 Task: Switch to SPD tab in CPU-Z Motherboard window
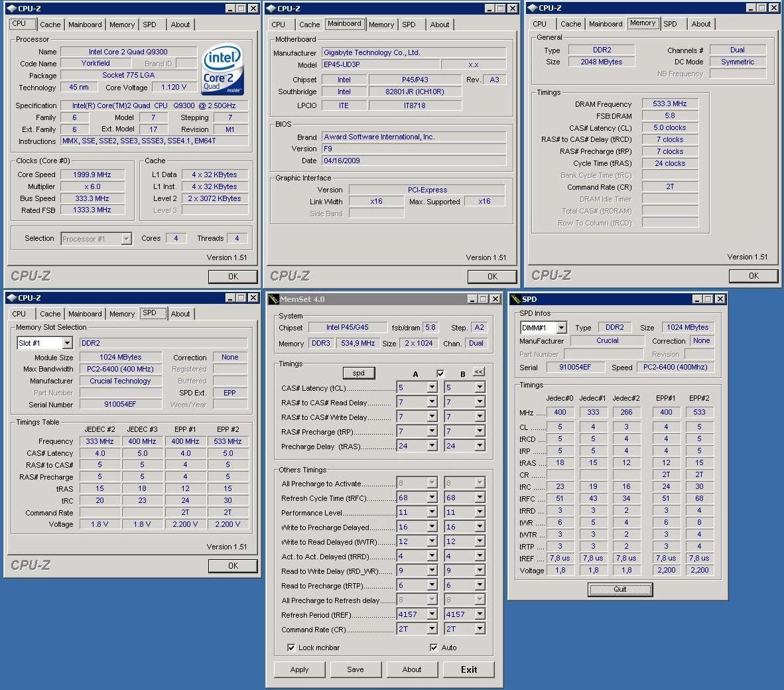pyautogui.click(x=409, y=25)
